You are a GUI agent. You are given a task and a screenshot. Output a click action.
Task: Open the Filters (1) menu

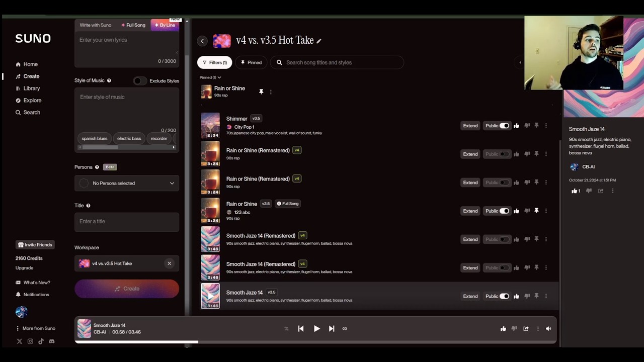(214, 62)
